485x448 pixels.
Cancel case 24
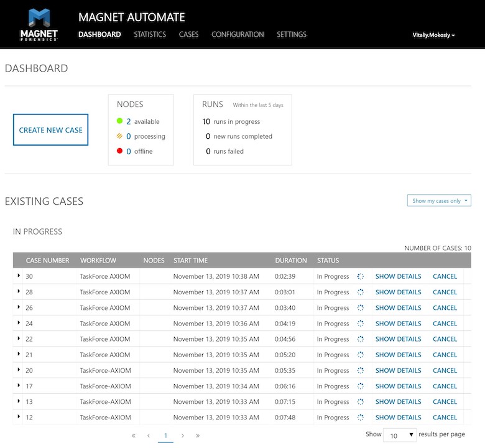(445, 323)
